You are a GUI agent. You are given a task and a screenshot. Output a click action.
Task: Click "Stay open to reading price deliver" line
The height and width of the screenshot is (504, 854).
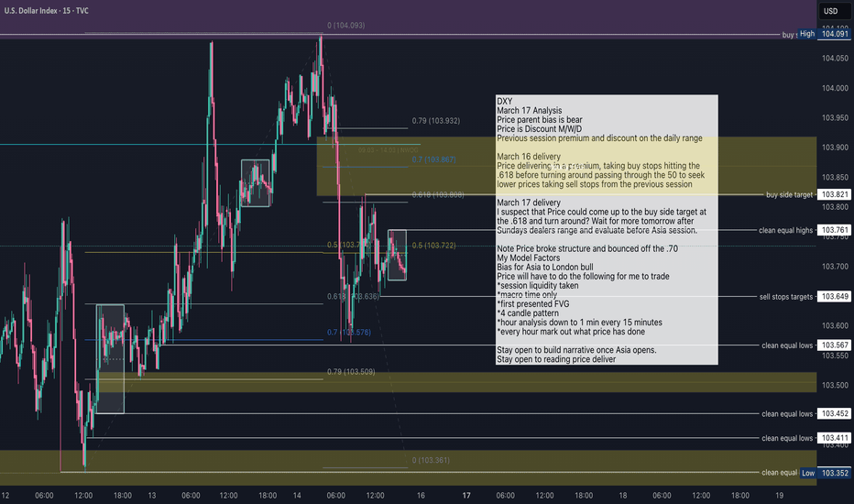(556, 359)
